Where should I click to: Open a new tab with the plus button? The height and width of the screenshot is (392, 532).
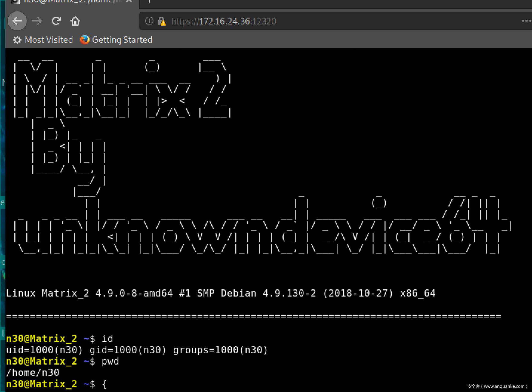149,1
